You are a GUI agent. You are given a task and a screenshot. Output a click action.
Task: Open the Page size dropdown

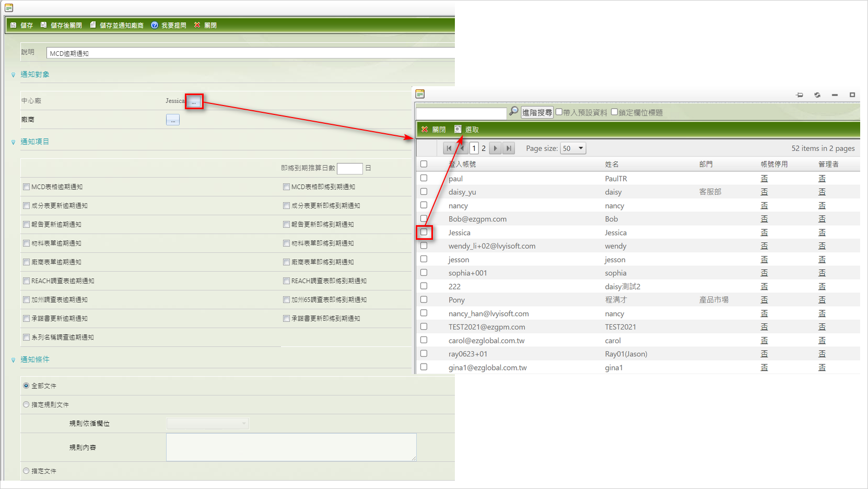pos(573,148)
